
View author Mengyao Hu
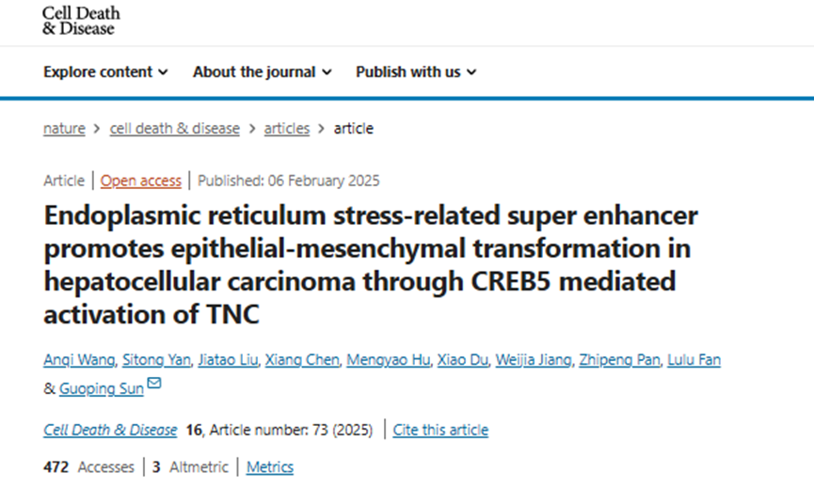click(x=389, y=360)
